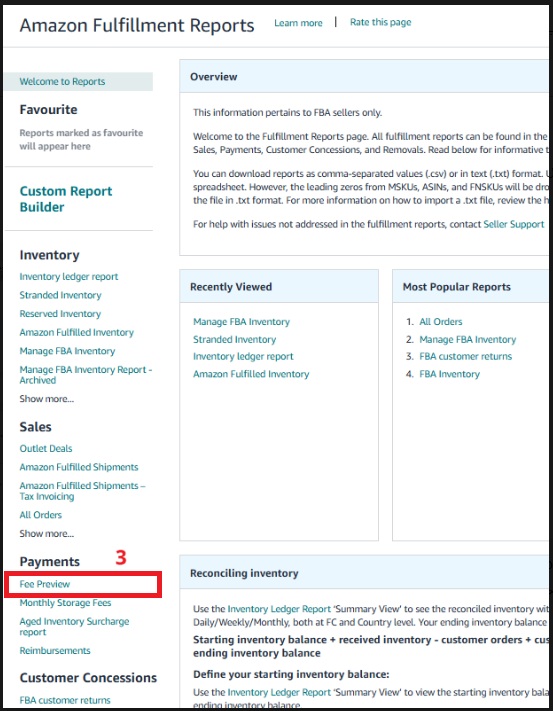This screenshot has width=553, height=711.
Task: Click the Favourite section heading
Action: pyautogui.click(x=48, y=110)
